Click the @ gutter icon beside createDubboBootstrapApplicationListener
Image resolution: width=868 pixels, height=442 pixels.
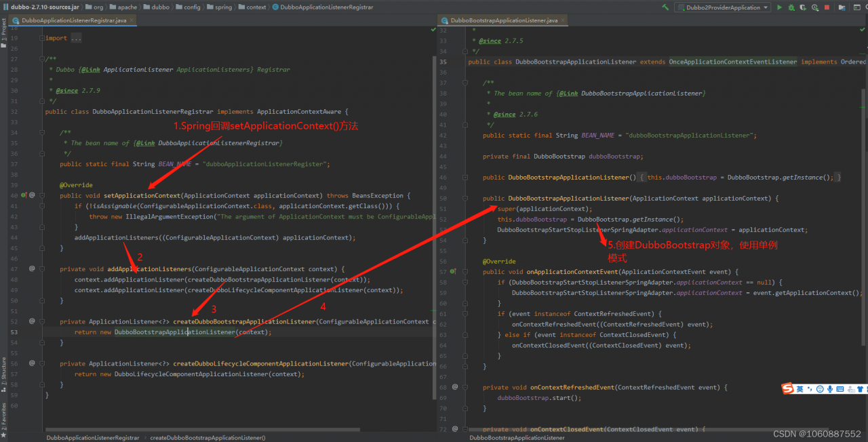click(x=32, y=321)
